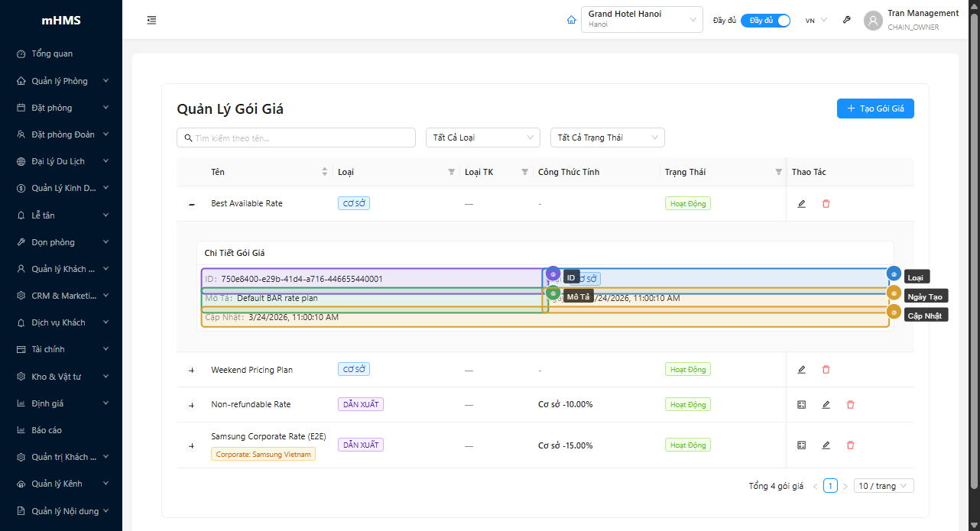
Task: Click page 1 in pagination
Action: 830,486
